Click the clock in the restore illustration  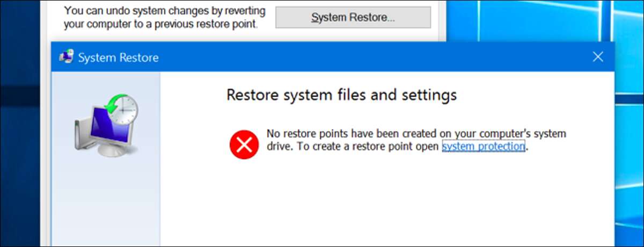pyautogui.click(x=125, y=109)
